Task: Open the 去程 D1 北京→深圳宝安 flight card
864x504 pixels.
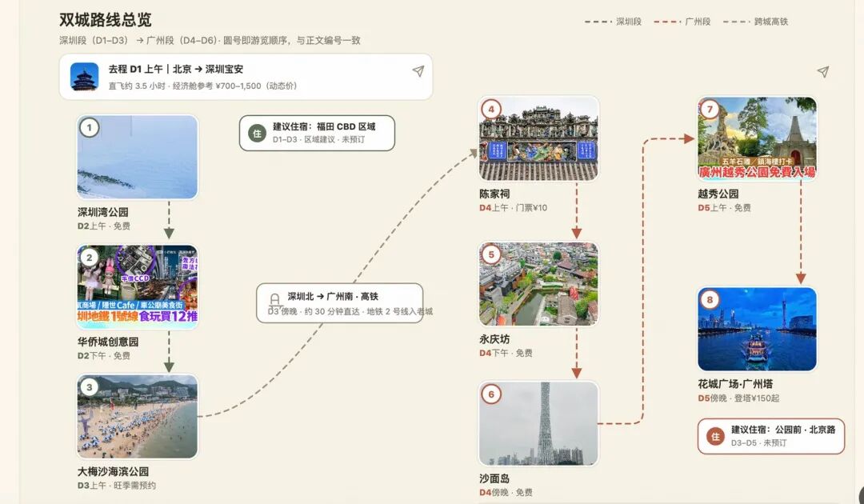Action: (x=246, y=77)
